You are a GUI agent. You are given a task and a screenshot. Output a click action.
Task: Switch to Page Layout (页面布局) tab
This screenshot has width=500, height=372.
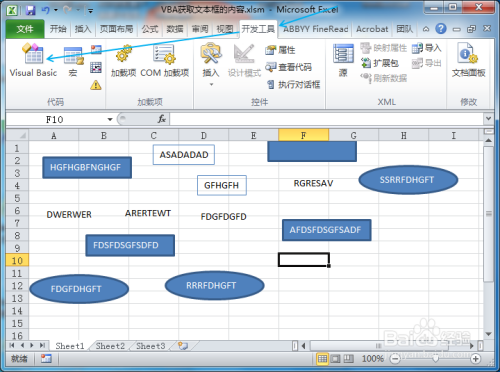point(117,29)
